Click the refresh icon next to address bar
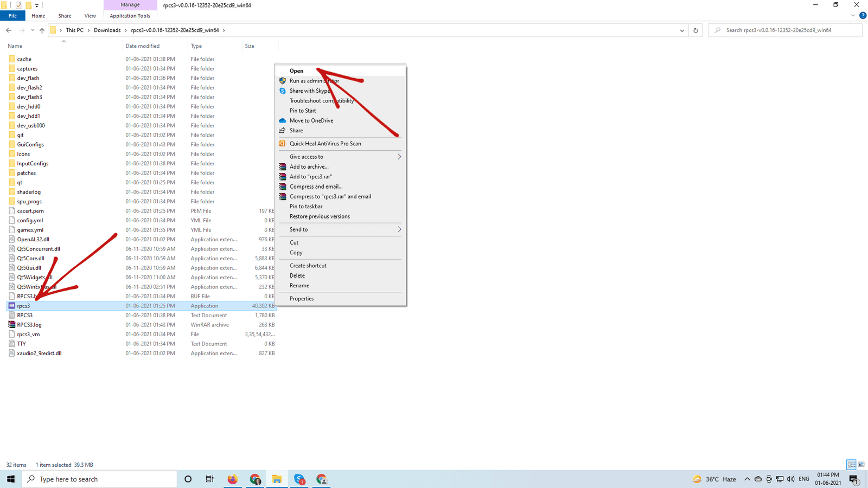868x488 pixels. (695, 30)
